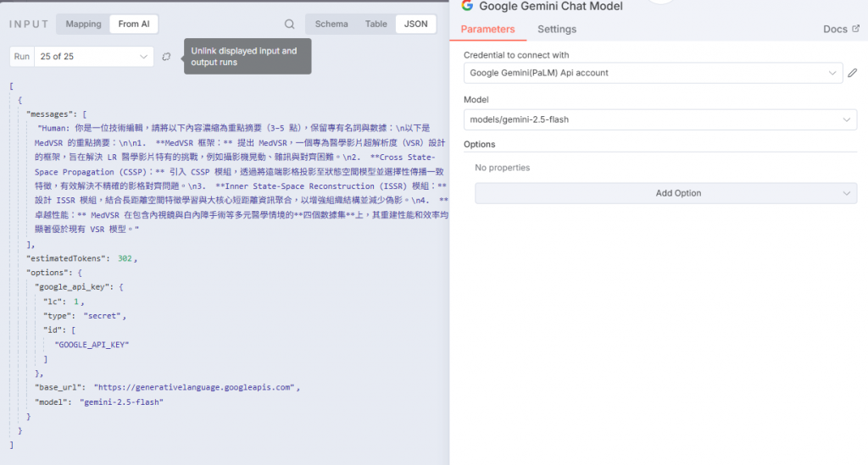
Task: Click the value 302 in JSON
Action: (x=125, y=258)
